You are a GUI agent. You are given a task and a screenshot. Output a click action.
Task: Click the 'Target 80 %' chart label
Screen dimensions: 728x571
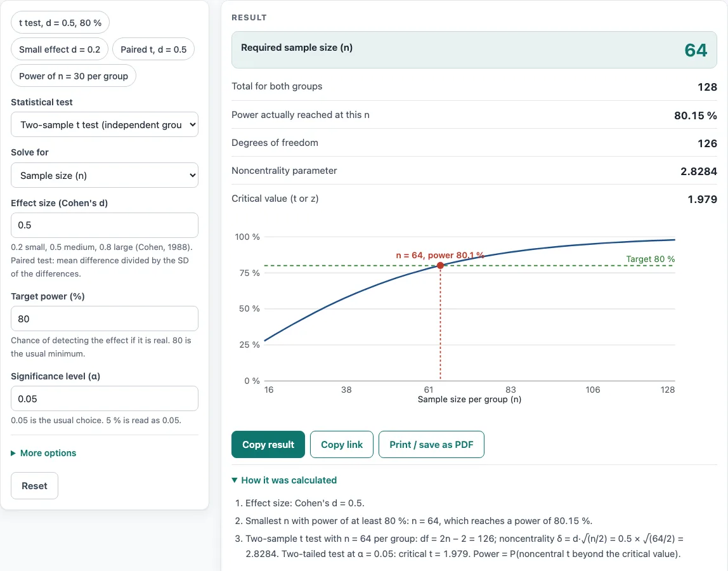click(651, 259)
